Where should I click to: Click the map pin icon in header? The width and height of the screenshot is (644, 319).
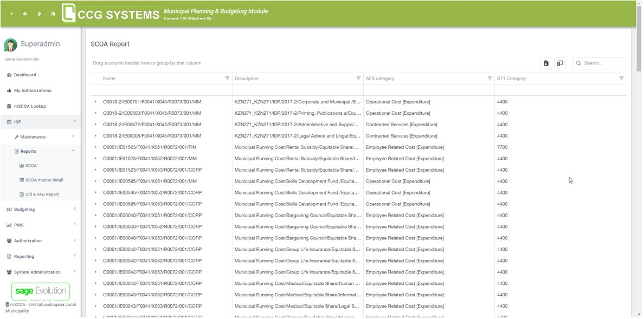click(39, 14)
